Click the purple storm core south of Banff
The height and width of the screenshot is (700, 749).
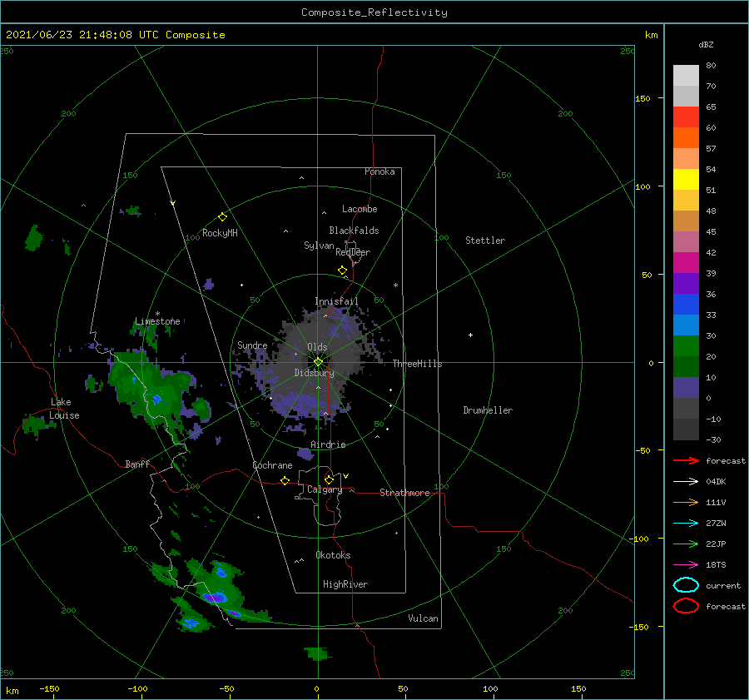(214, 598)
